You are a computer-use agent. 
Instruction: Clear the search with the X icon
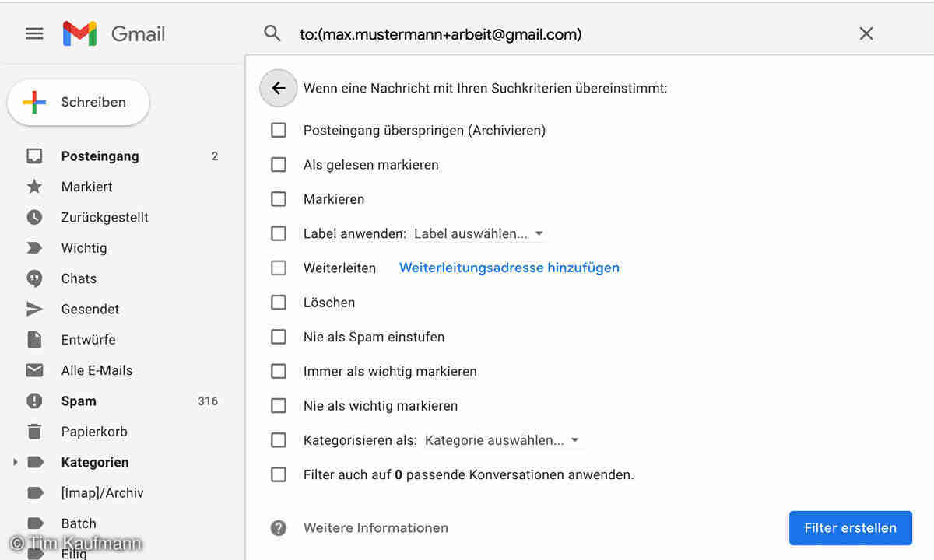[x=866, y=33]
